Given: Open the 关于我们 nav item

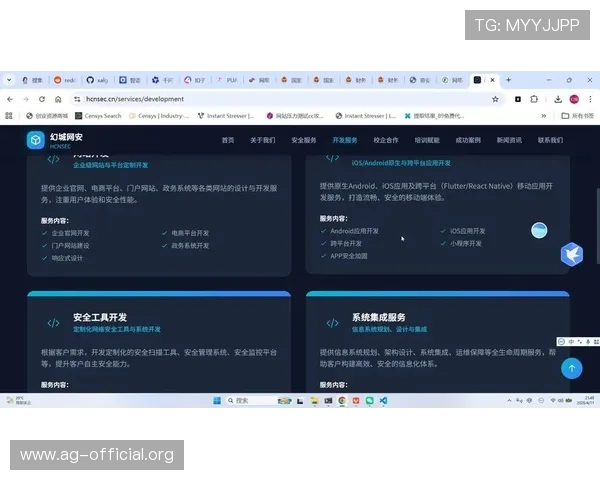Looking at the screenshot, I should [262, 140].
